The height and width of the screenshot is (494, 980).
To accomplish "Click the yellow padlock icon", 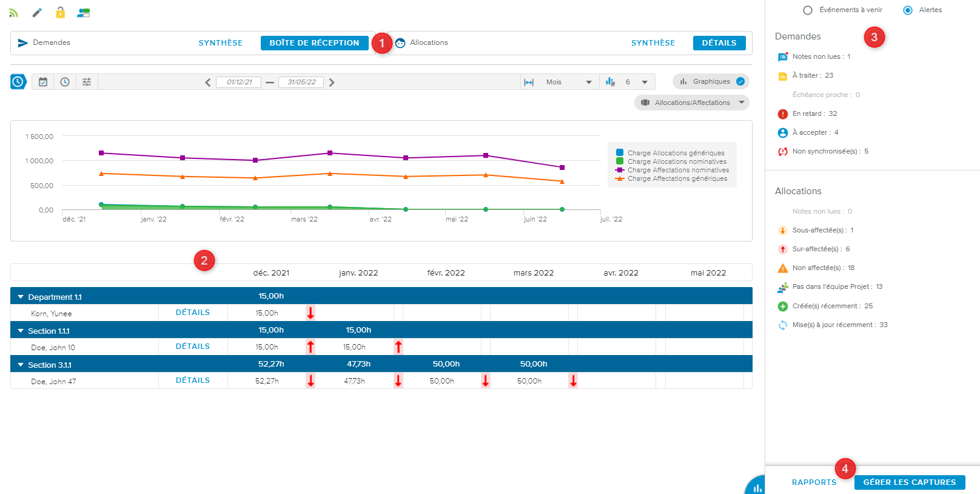I will pos(60,12).
